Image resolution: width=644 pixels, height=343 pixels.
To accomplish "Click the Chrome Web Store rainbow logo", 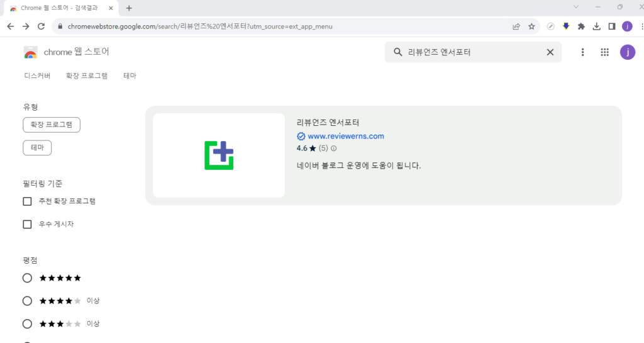I will [x=30, y=52].
